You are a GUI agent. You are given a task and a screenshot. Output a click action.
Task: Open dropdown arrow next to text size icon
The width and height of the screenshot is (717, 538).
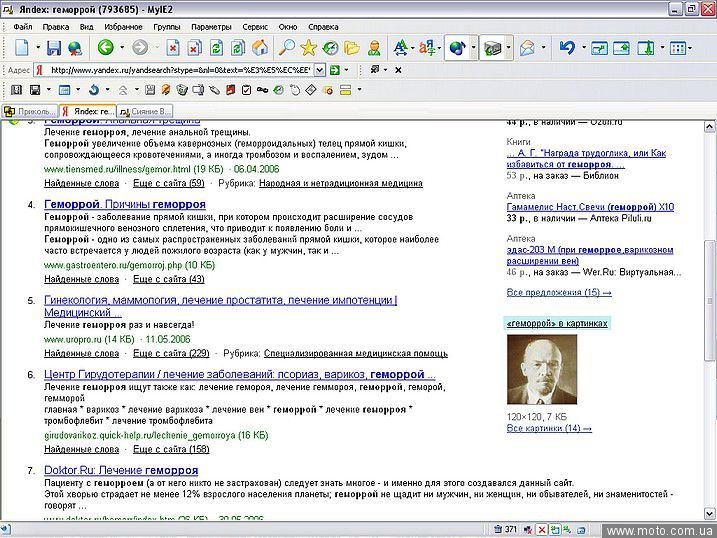point(413,47)
